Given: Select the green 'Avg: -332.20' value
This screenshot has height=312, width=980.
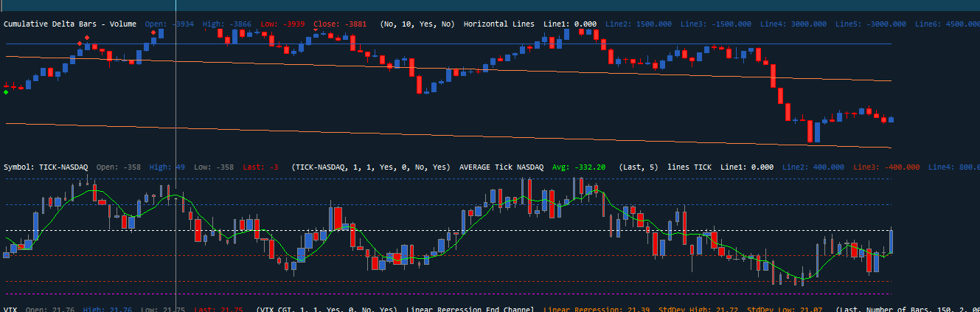Looking at the screenshot, I should point(579,167).
